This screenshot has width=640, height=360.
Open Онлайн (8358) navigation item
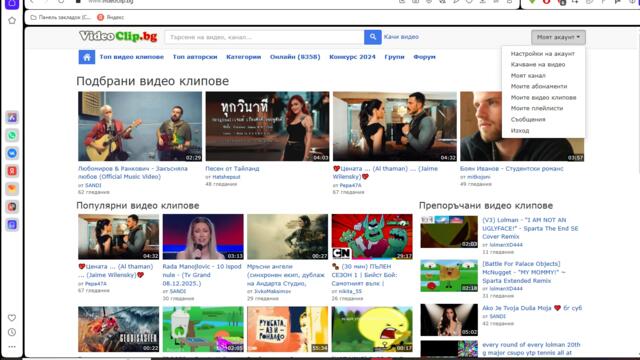(x=295, y=57)
